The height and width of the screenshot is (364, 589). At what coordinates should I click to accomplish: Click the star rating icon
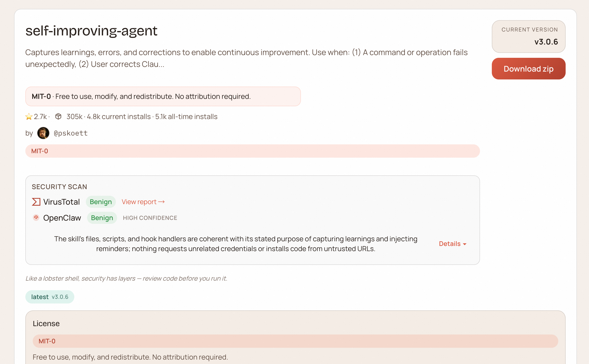pos(29,116)
